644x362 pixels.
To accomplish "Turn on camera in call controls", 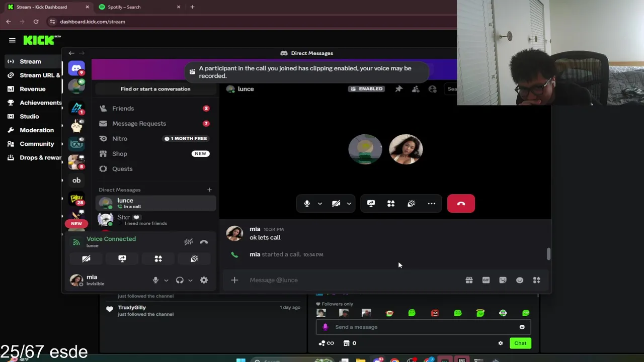I will coord(336,204).
